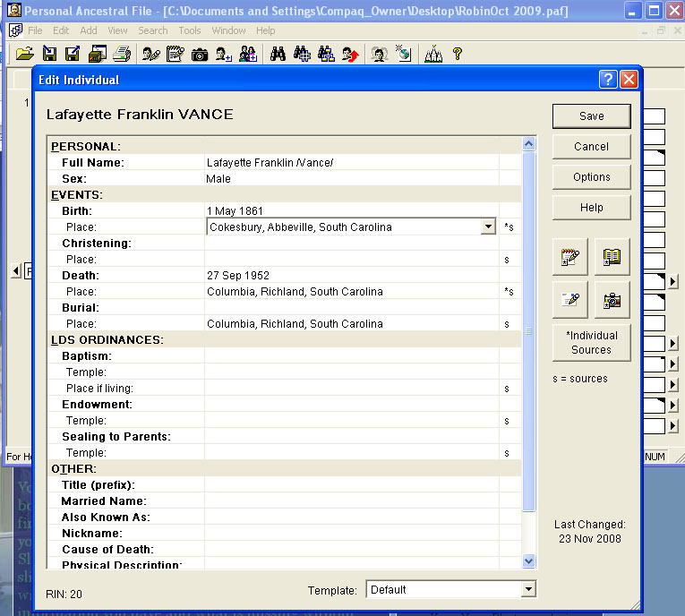Screen dimensions: 685x616
Task: Click the blue question mark in dialog title bar
Action: [608, 80]
